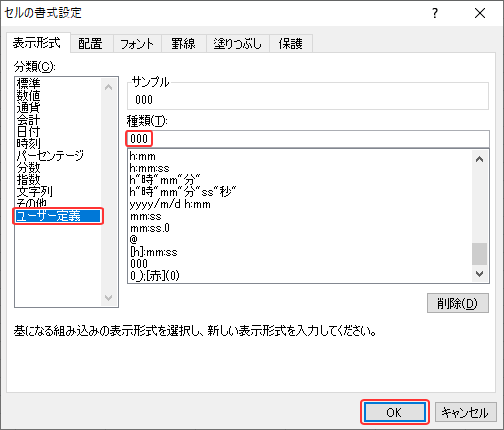Open the 保護 tab

[x=291, y=44]
